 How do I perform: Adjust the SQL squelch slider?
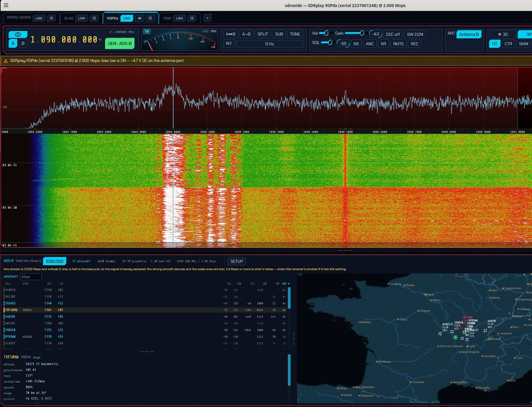pyautogui.click(x=327, y=42)
